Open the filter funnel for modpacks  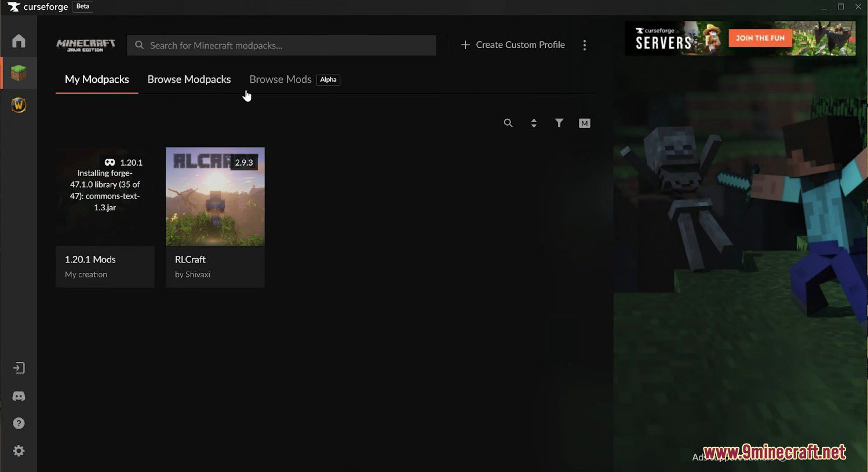click(559, 123)
